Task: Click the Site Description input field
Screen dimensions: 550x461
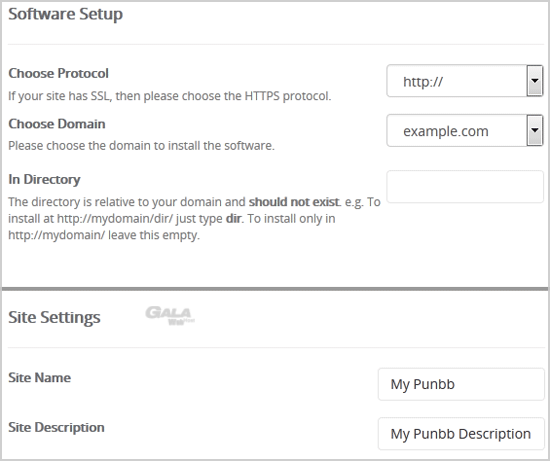Action: tap(461, 434)
